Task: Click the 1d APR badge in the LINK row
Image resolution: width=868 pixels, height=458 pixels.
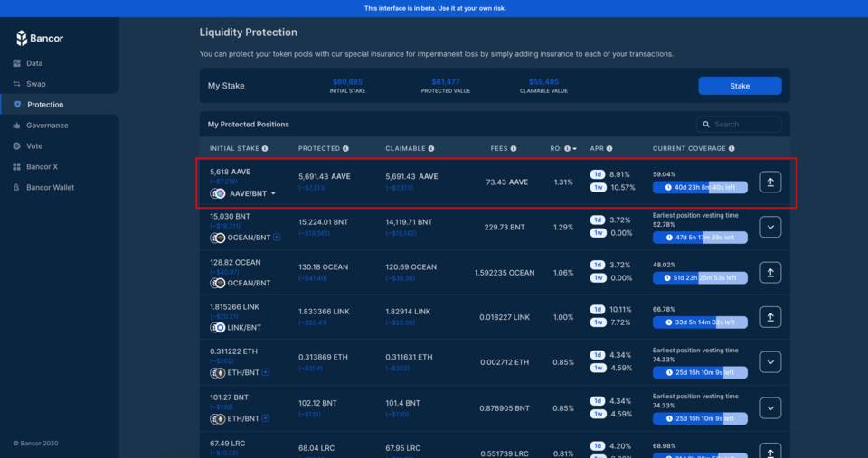Action: pyautogui.click(x=598, y=309)
